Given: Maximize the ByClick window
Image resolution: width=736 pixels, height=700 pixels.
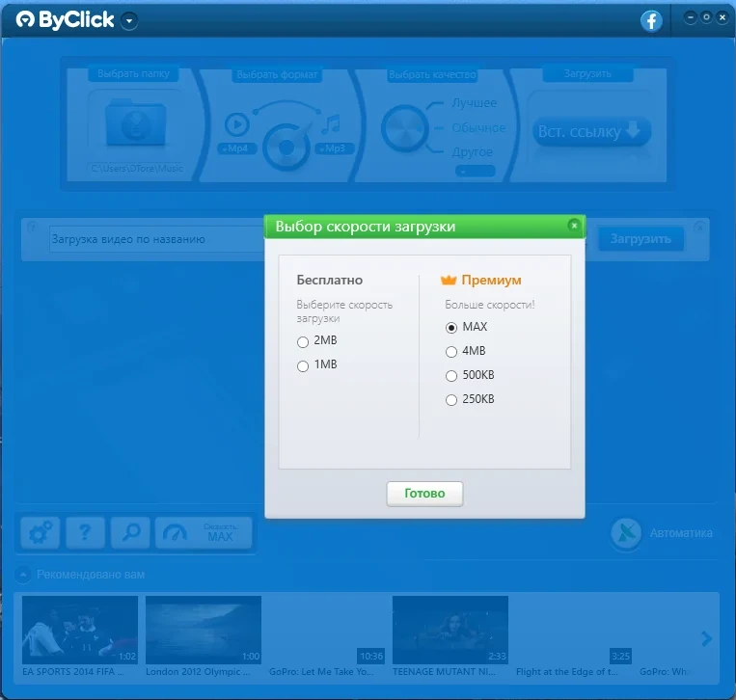Looking at the screenshot, I should tap(706, 17).
